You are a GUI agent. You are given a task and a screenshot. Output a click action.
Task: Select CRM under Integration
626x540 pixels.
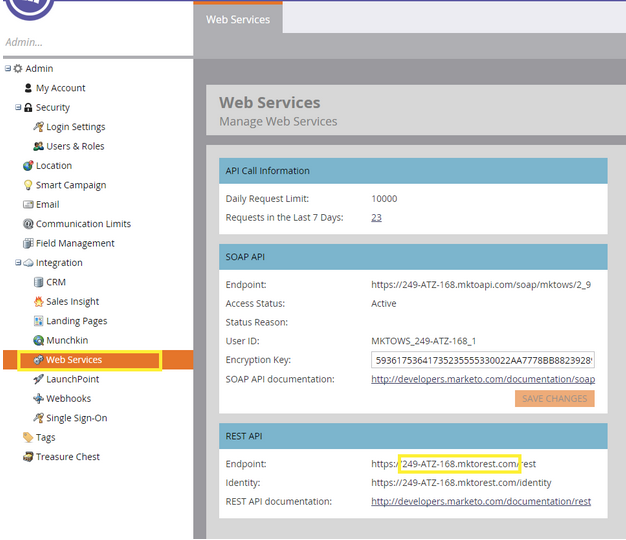[56, 282]
